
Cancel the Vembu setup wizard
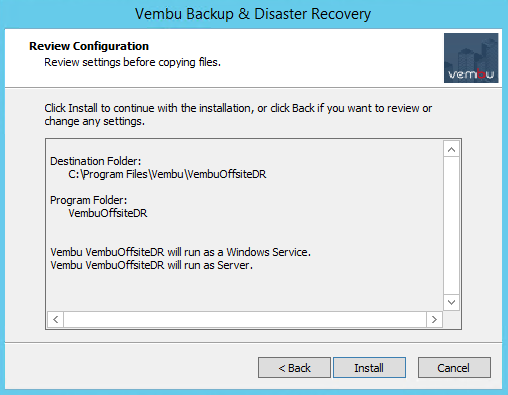tap(454, 368)
